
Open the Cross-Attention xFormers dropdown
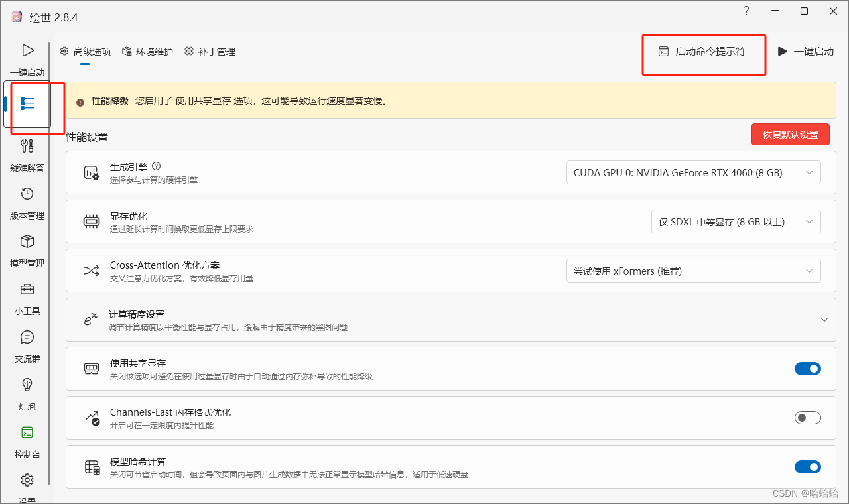[x=693, y=271]
